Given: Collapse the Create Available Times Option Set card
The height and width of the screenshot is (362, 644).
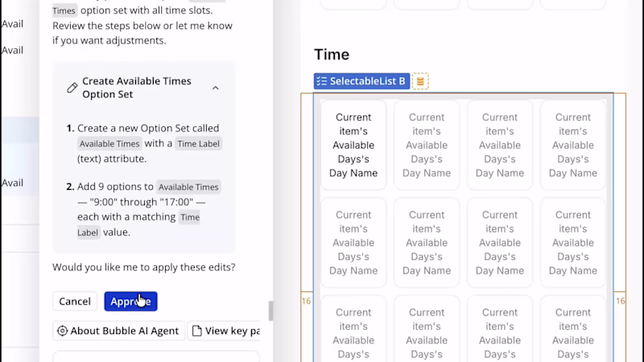Looking at the screenshot, I should [216, 88].
